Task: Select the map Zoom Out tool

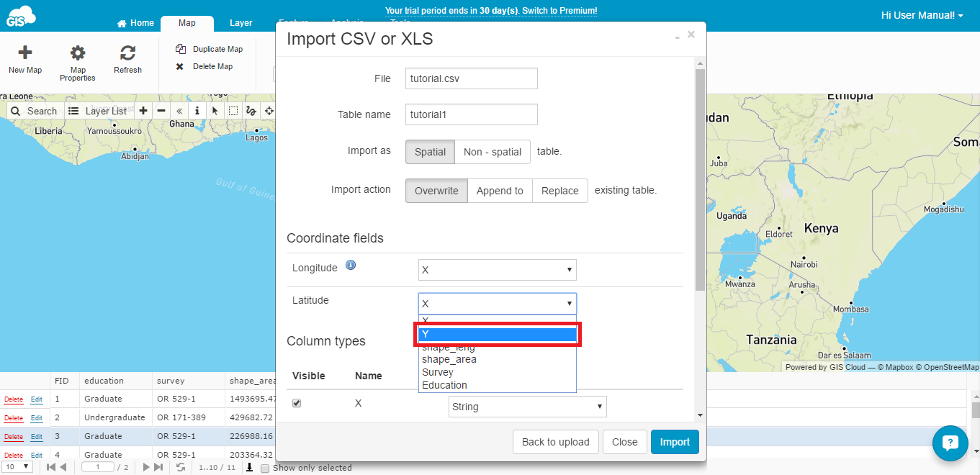Action: click(x=161, y=110)
